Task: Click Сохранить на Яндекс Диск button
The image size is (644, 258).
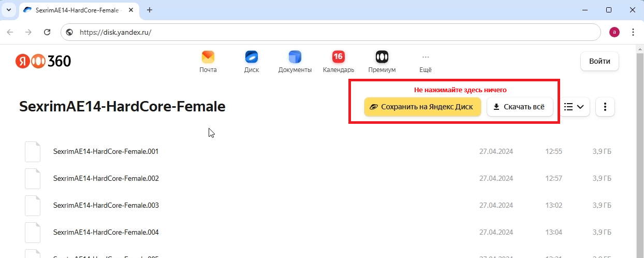Action: coord(422,107)
